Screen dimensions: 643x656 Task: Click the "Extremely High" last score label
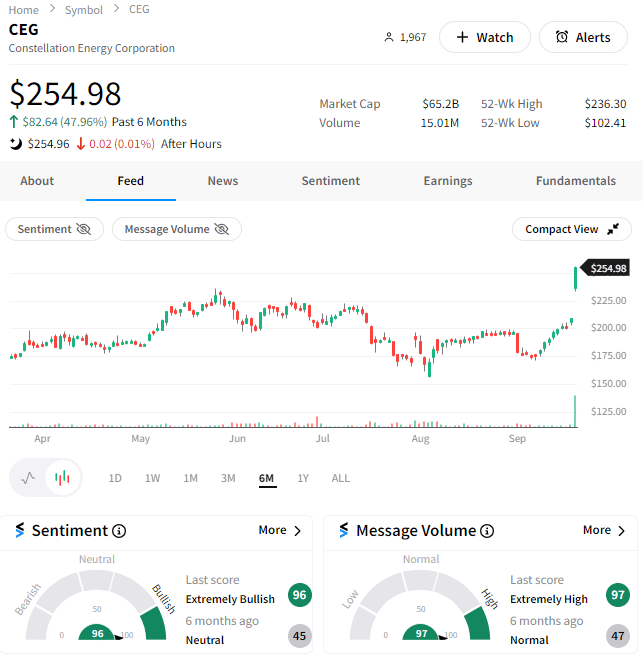coord(549,599)
